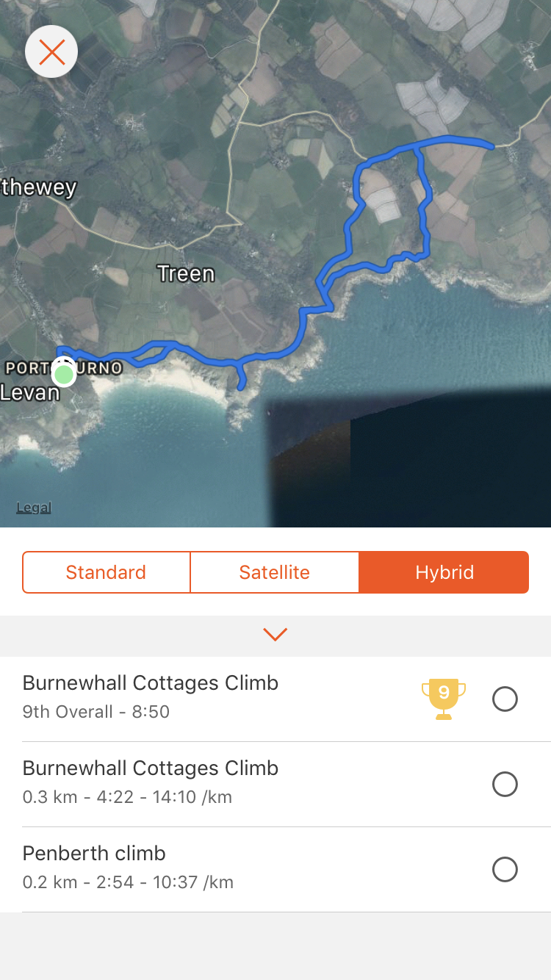Tap the route spur toward the headland

click(x=241, y=376)
